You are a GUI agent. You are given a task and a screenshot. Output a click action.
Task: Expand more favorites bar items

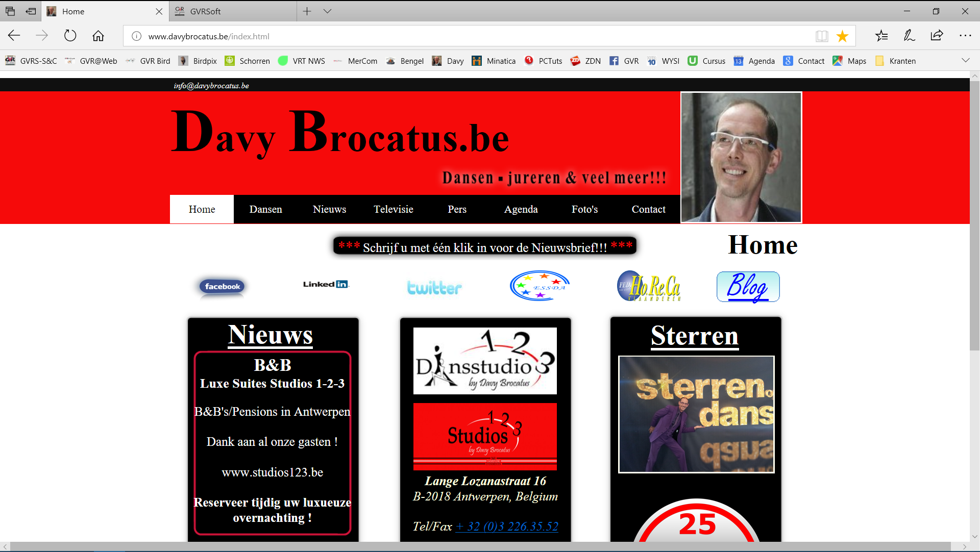[965, 61]
